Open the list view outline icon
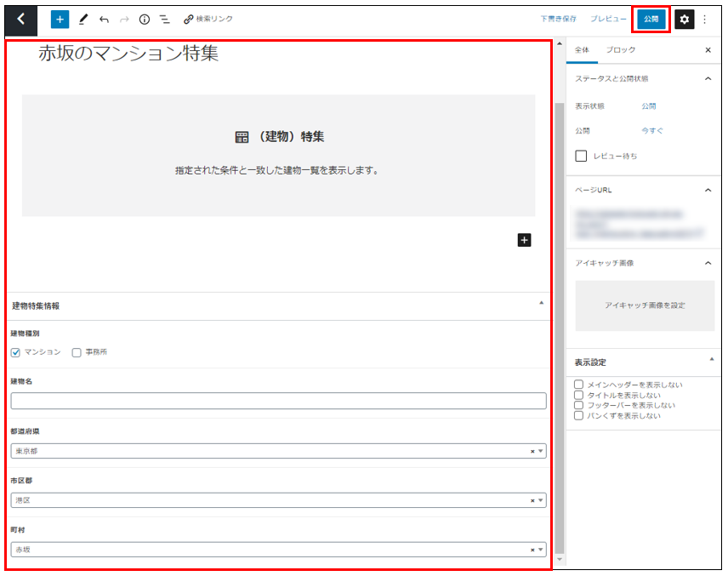 [165, 19]
